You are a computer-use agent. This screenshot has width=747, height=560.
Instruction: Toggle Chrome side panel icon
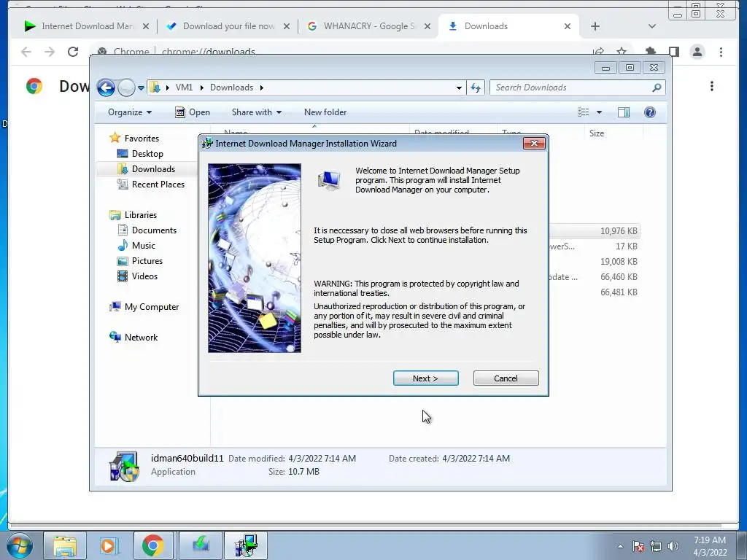tap(673, 52)
